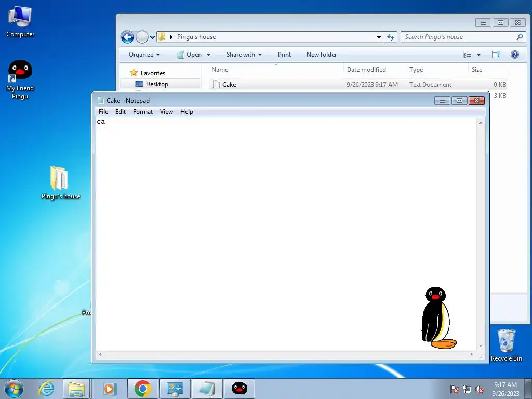The height and width of the screenshot is (399, 532).
Task: Expand the recent pages dropdown arrow
Action: pyautogui.click(x=152, y=37)
